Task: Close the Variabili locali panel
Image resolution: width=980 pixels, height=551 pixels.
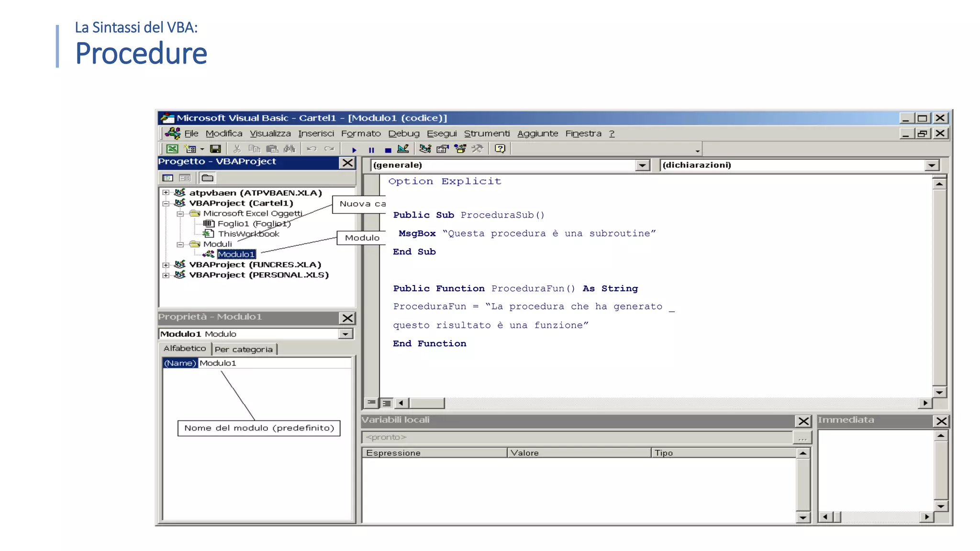Action: click(x=803, y=421)
